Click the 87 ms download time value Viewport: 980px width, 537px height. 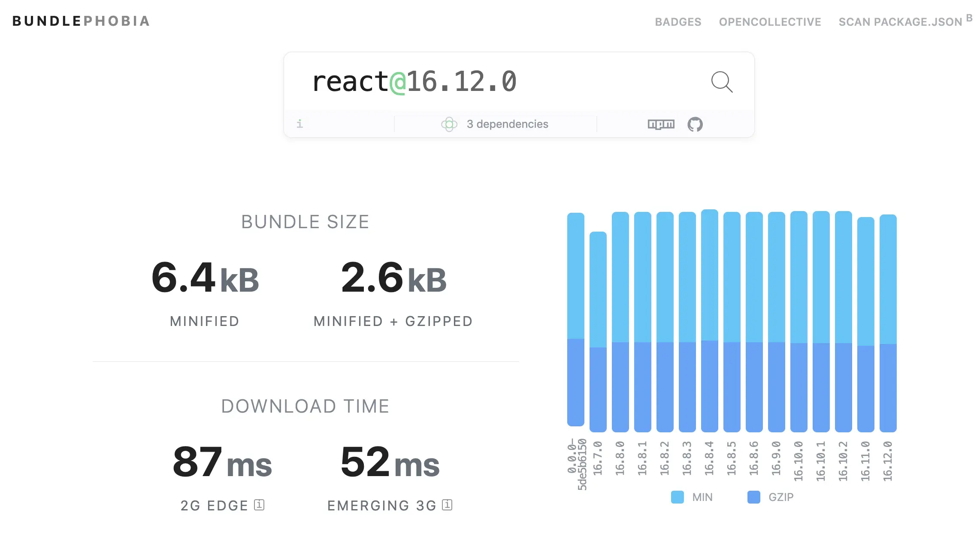pos(222,462)
